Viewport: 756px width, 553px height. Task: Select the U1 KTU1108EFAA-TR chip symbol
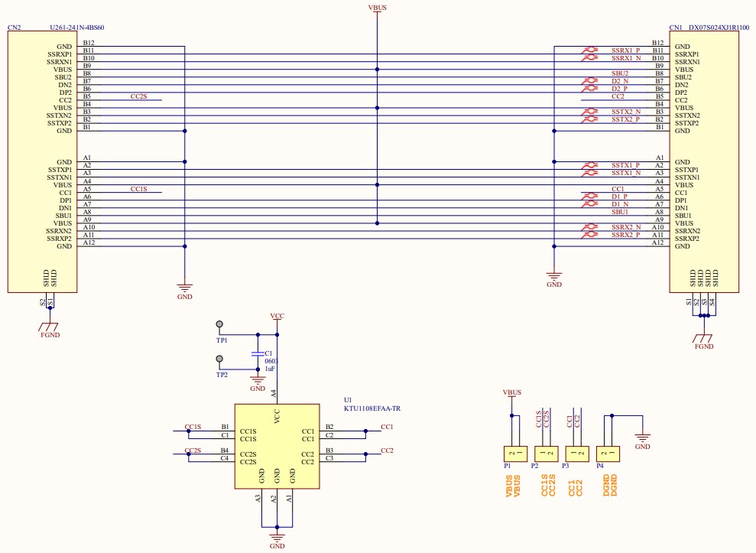[x=277, y=447]
